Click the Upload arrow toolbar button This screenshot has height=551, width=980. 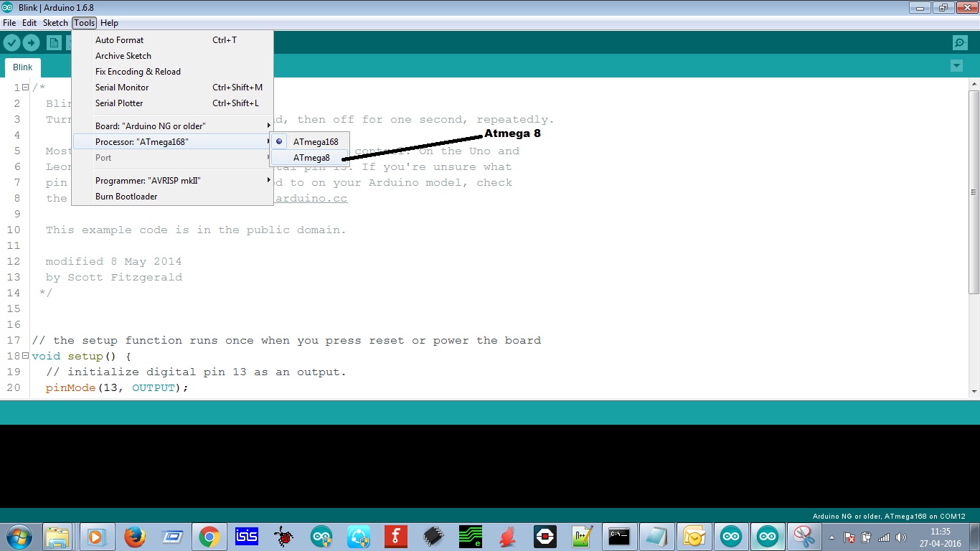coord(32,42)
